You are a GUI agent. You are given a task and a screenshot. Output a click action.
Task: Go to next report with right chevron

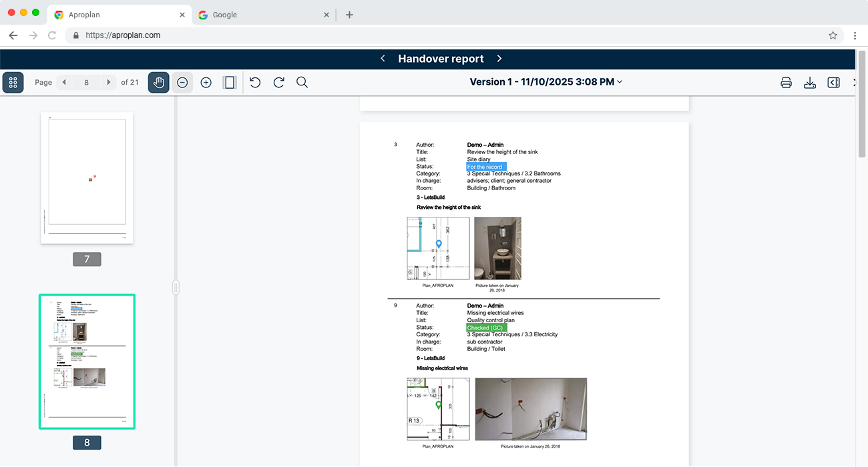(499, 59)
